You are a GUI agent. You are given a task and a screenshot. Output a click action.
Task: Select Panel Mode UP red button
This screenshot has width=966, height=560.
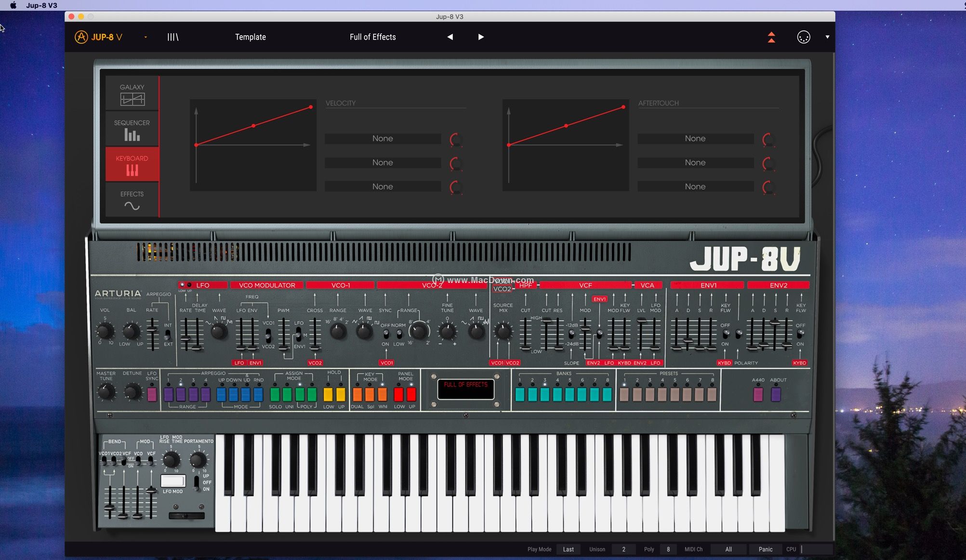(x=411, y=394)
